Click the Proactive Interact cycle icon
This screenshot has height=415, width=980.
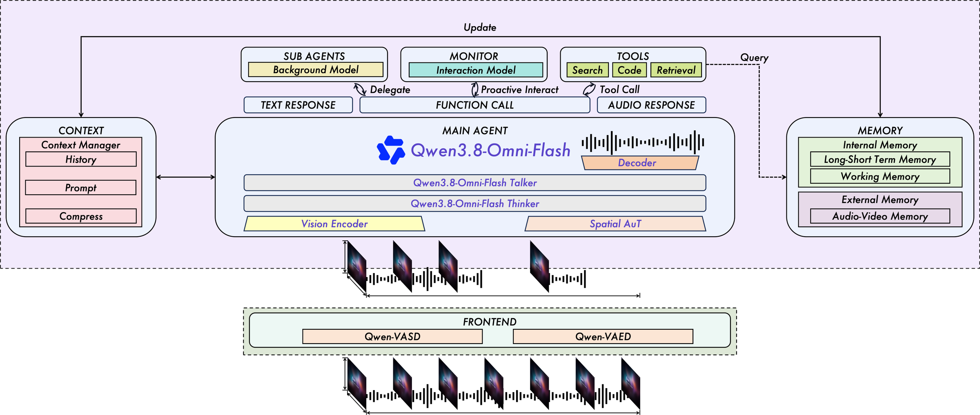pos(474,89)
